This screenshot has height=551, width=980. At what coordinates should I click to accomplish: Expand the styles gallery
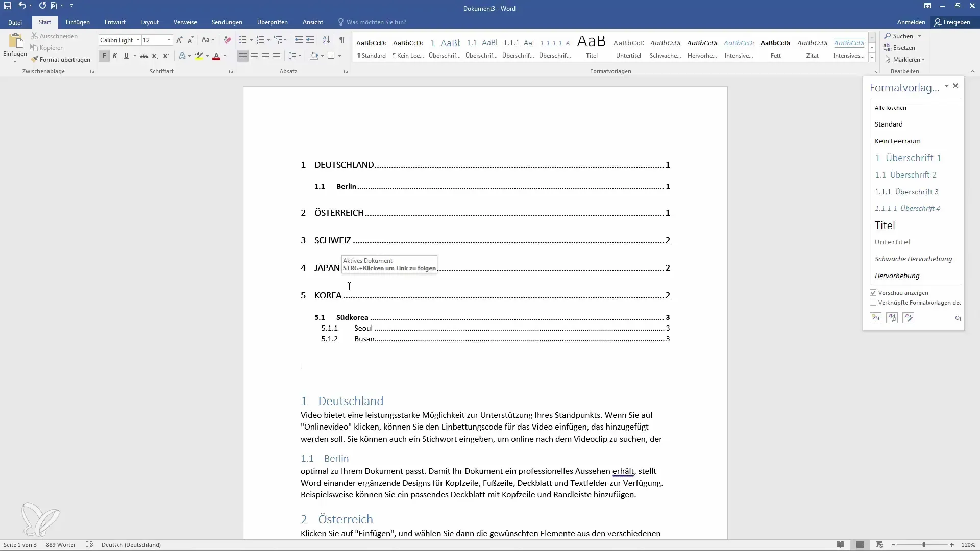point(872,58)
